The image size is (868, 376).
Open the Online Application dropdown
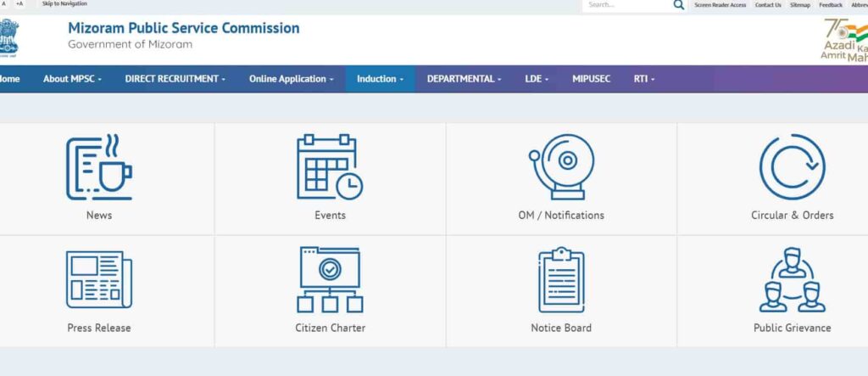coord(291,79)
